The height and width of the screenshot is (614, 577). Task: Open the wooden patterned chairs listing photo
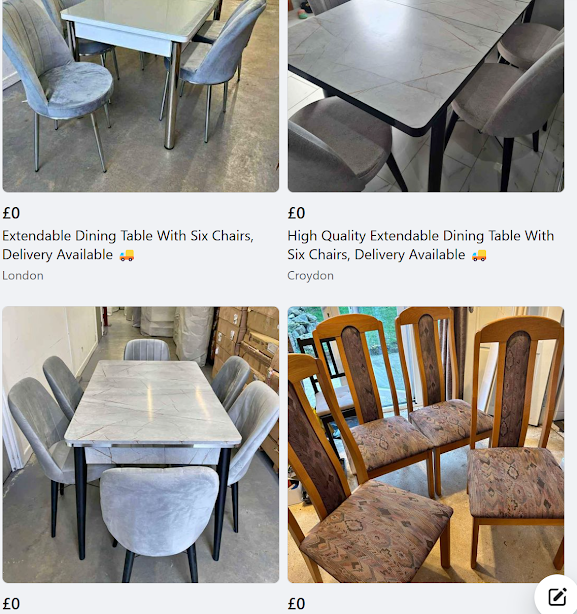tap(426, 444)
